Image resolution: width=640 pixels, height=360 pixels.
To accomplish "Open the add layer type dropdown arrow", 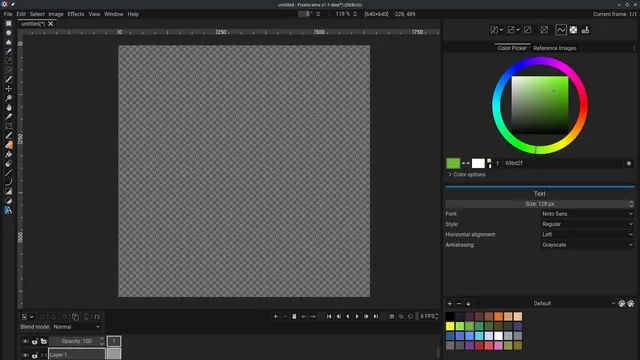I will (31, 317).
